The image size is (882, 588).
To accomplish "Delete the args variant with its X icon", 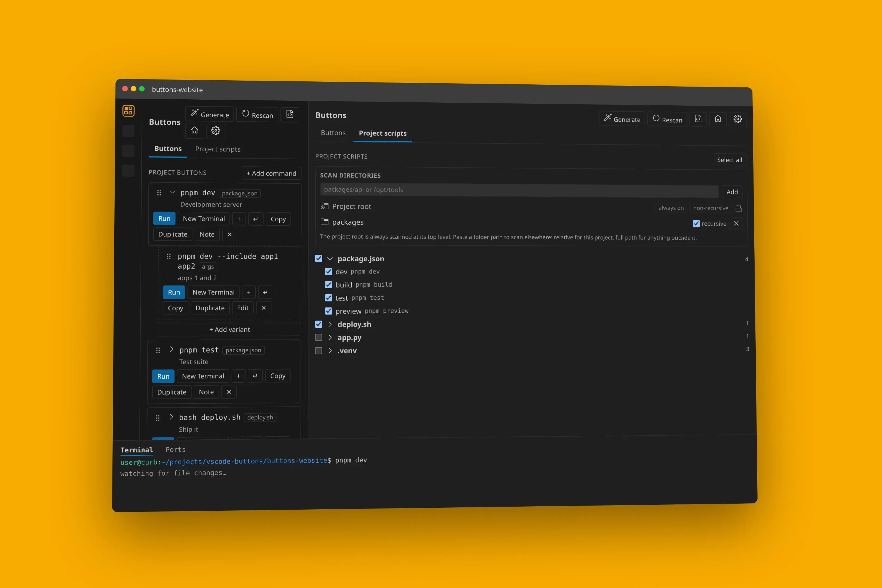I will (264, 308).
